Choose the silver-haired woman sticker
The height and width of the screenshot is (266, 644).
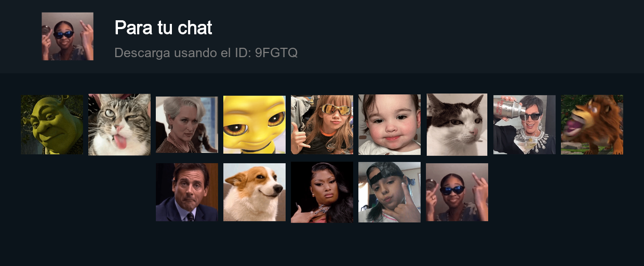coord(187,125)
